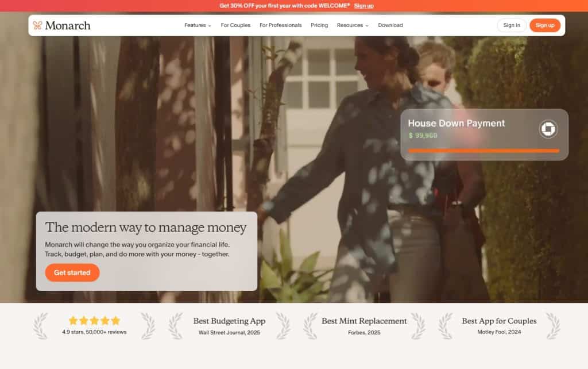Open the For Couples page

click(x=235, y=25)
